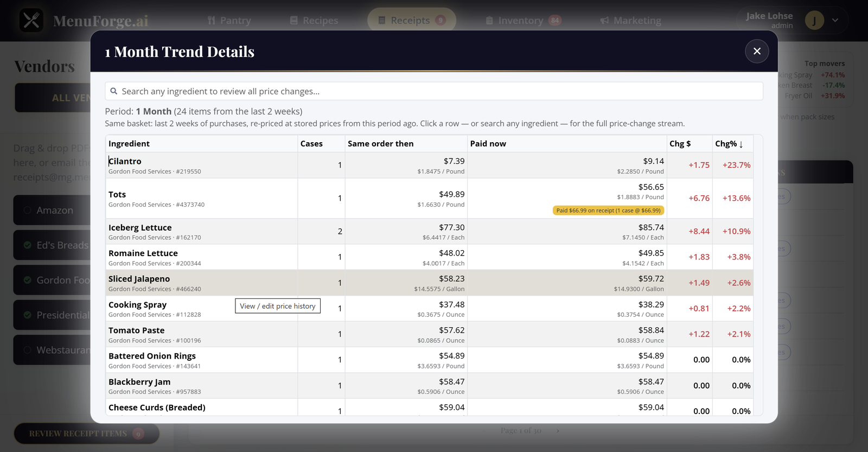
Task: Toggle the Presidential vendor checkbox
Action: pyautogui.click(x=27, y=315)
